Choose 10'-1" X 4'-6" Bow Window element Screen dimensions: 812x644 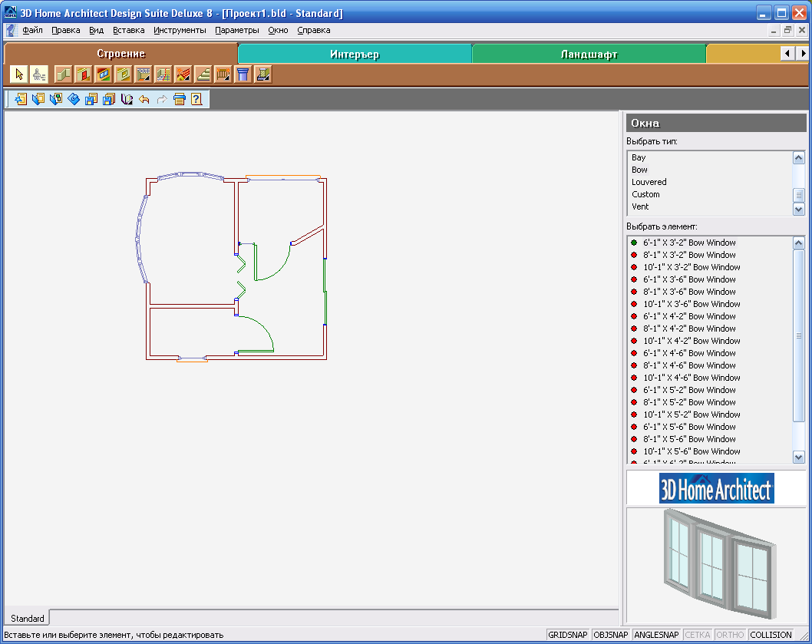691,378
